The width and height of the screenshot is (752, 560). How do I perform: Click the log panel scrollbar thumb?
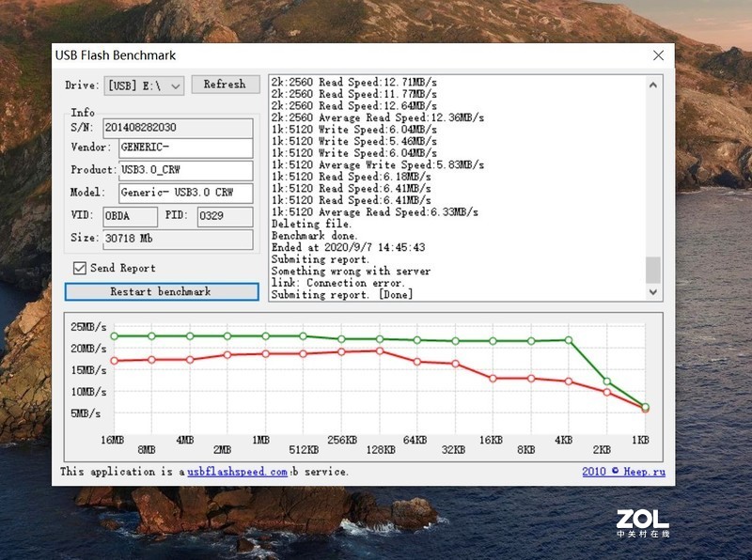pyautogui.click(x=653, y=270)
